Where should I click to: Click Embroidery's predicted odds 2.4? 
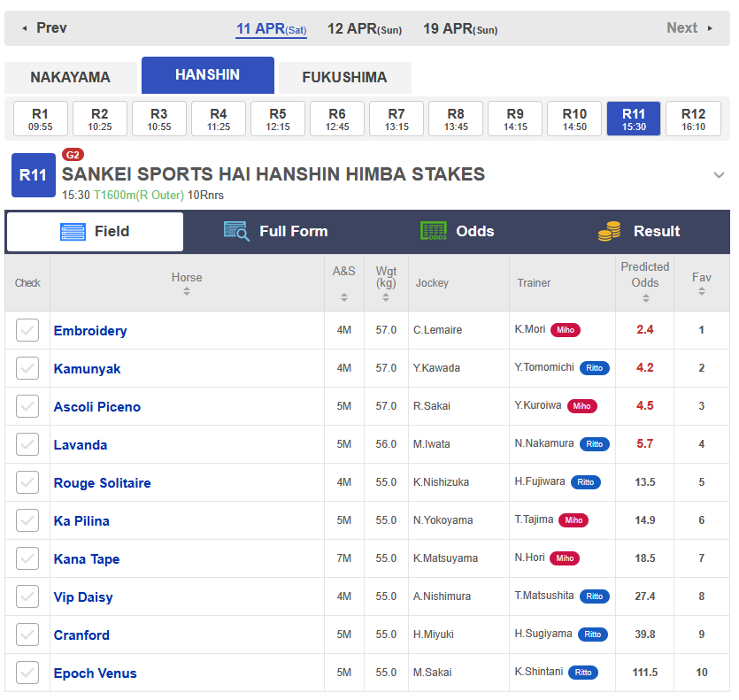point(645,329)
